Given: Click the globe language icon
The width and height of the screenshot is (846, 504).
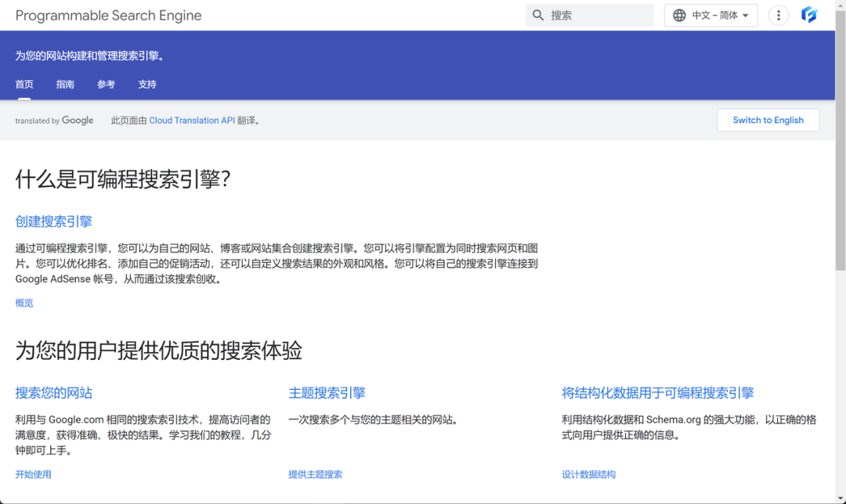Looking at the screenshot, I should (x=679, y=15).
